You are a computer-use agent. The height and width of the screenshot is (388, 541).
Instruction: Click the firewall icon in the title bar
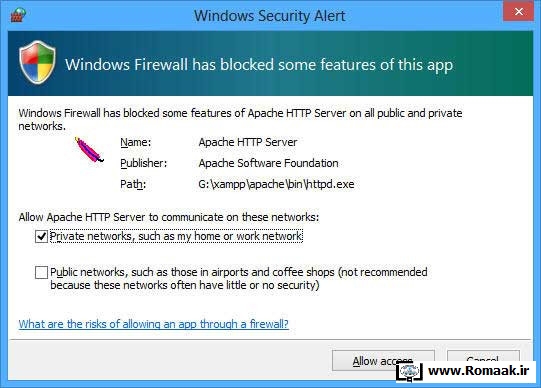click(18, 16)
